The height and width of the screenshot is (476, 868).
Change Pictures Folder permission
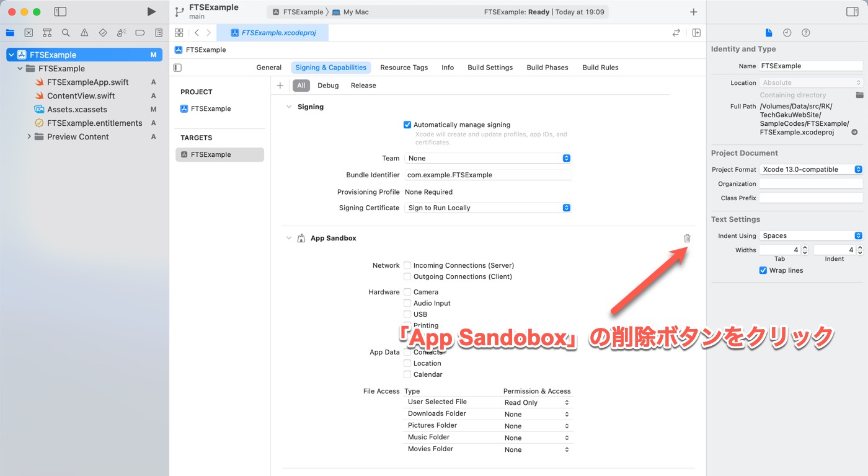click(537, 426)
